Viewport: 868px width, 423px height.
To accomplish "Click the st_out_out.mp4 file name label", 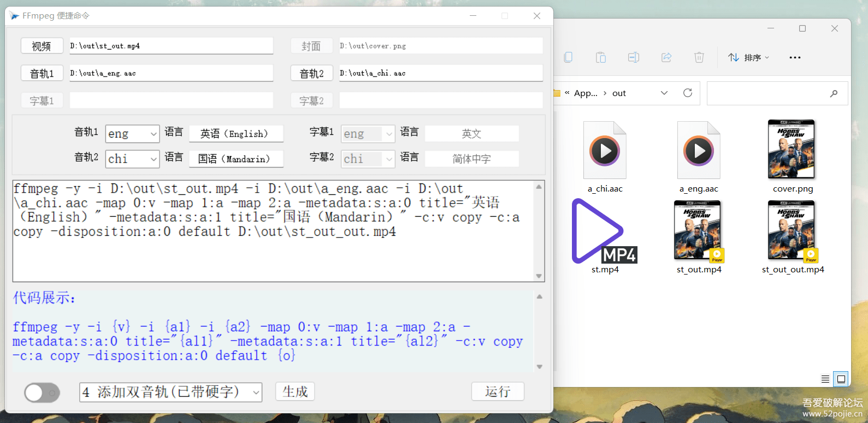I will [793, 270].
